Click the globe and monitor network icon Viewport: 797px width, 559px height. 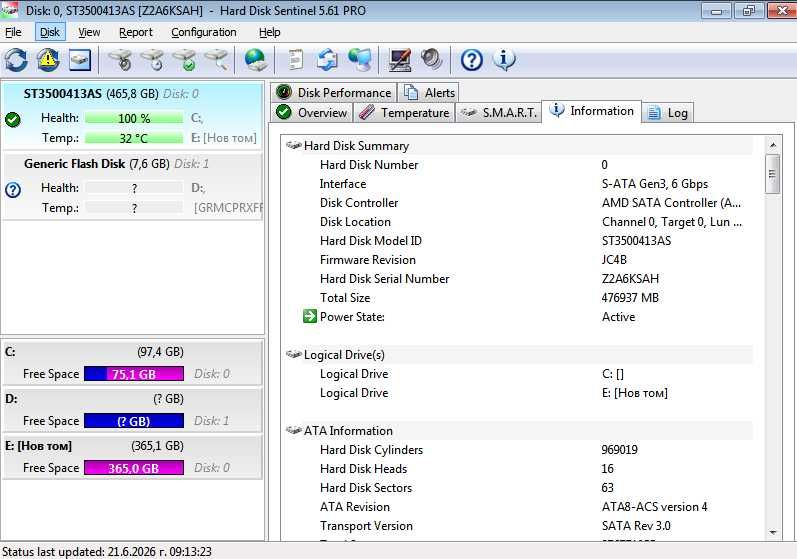click(360, 60)
